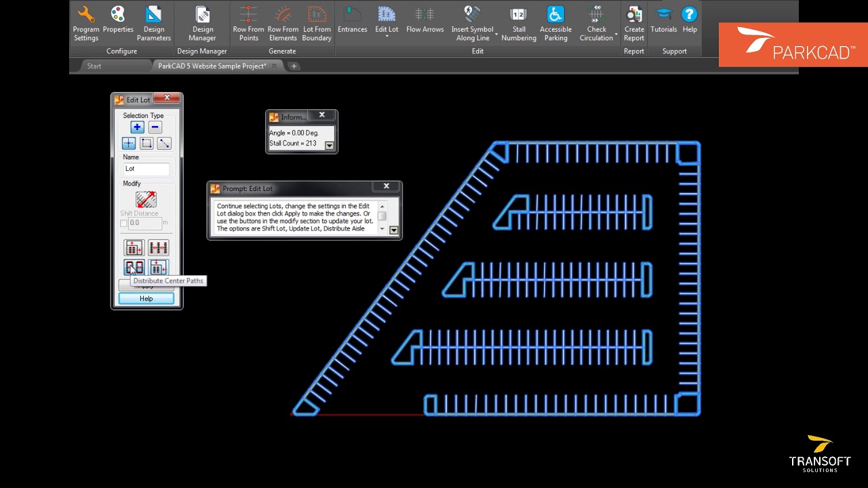This screenshot has width=868, height=488.
Task: Open Edit Lot ribbon dropdown arrow
Action: [387, 37]
